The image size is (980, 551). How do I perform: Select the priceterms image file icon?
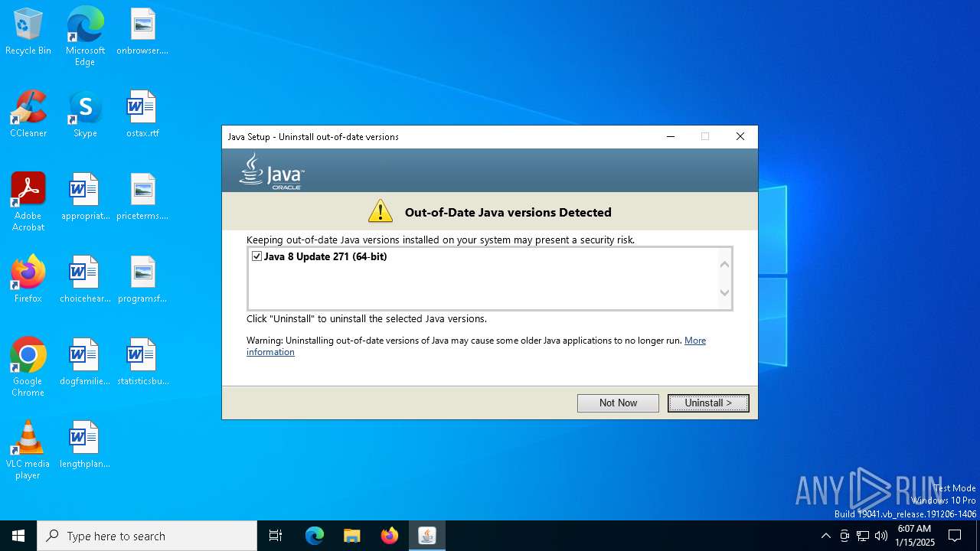pos(142,197)
